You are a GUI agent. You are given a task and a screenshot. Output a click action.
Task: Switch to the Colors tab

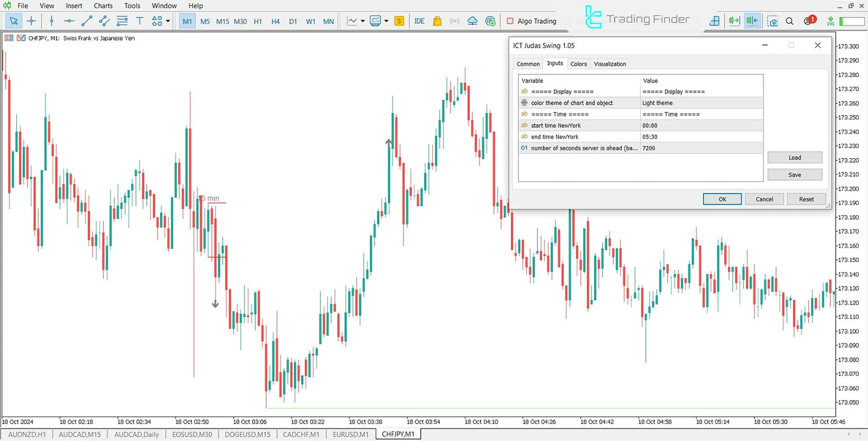[x=579, y=64]
